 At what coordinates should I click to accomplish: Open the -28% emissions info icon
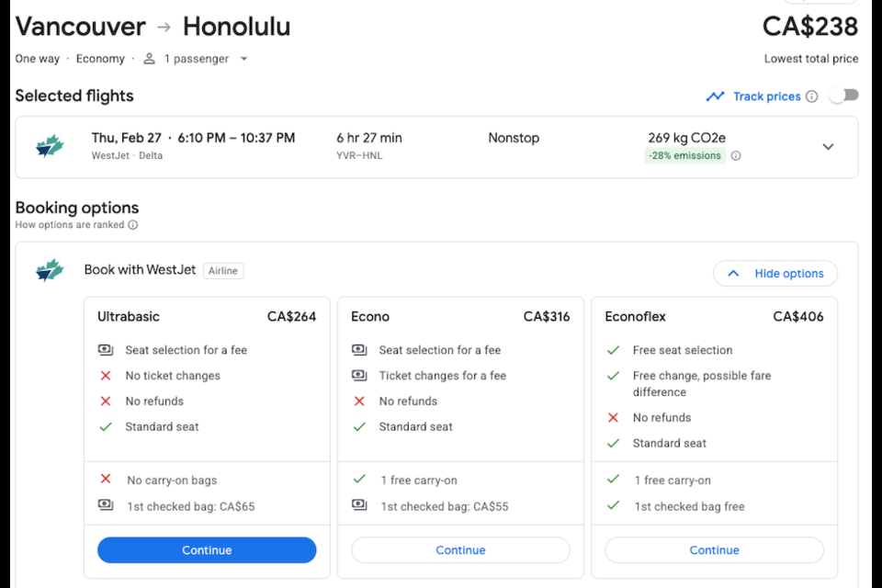[736, 156]
